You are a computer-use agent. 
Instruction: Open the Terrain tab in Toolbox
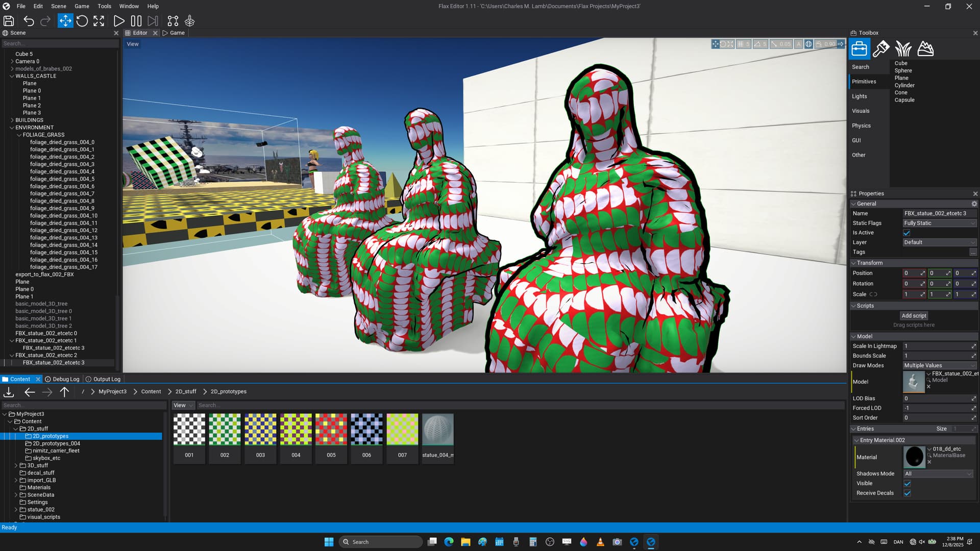925,49
